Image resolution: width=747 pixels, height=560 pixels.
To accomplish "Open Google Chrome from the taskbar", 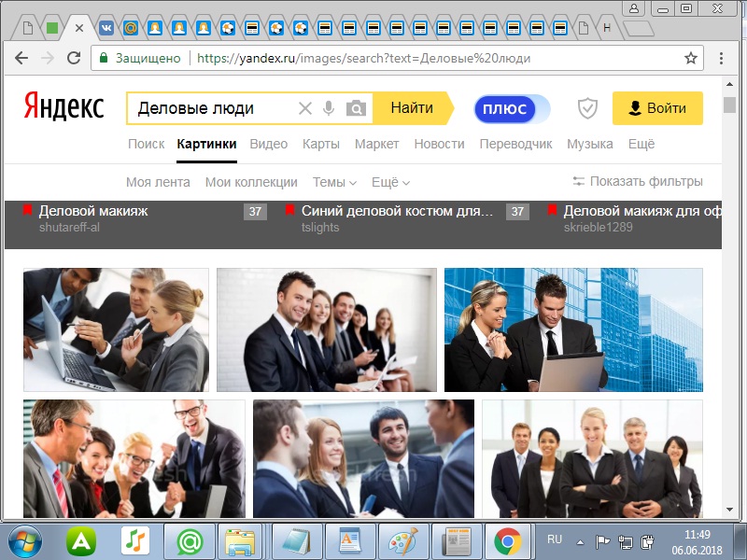I will 507,540.
